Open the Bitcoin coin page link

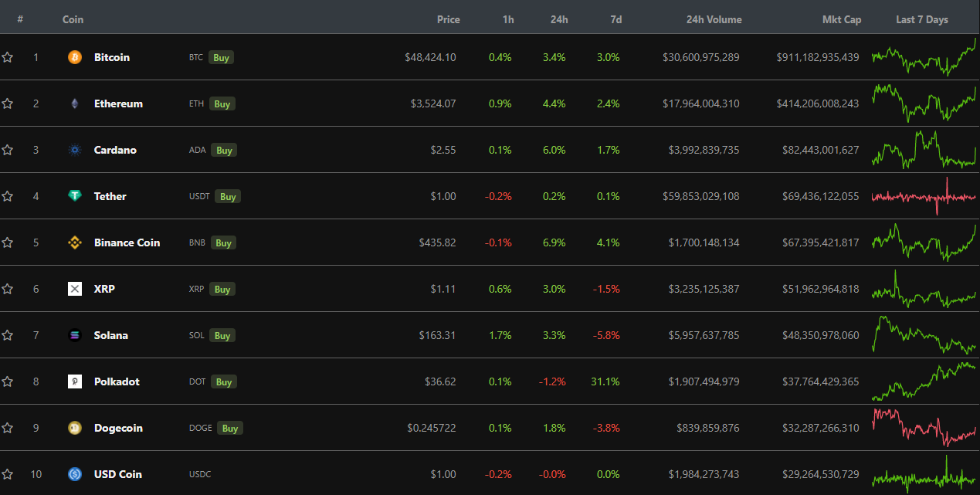point(112,57)
